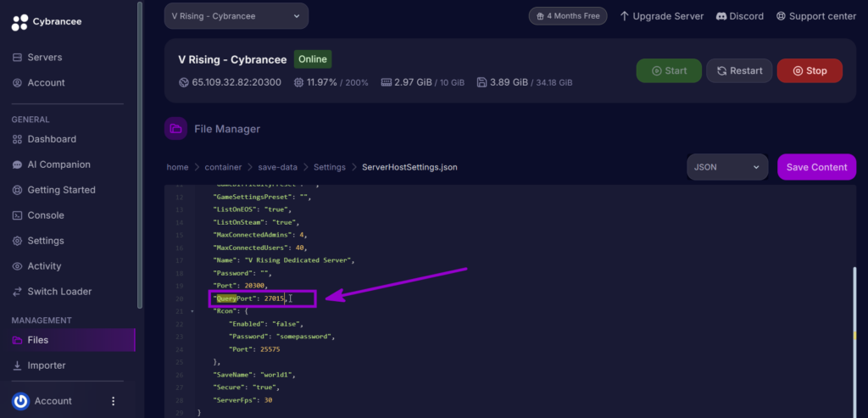Viewport: 868px width, 418px height.
Task: Open the Importer page
Action: [x=47, y=366]
